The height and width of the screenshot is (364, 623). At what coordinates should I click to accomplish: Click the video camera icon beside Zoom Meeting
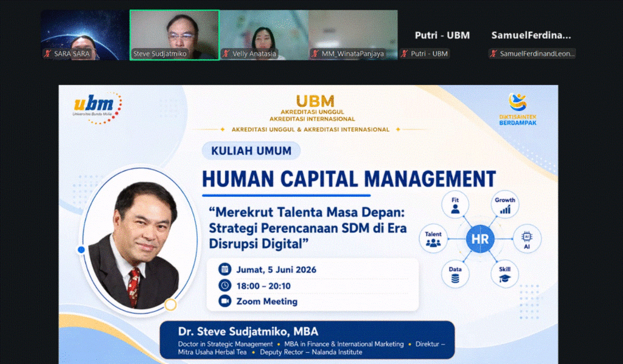pyautogui.click(x=225, y=301)
